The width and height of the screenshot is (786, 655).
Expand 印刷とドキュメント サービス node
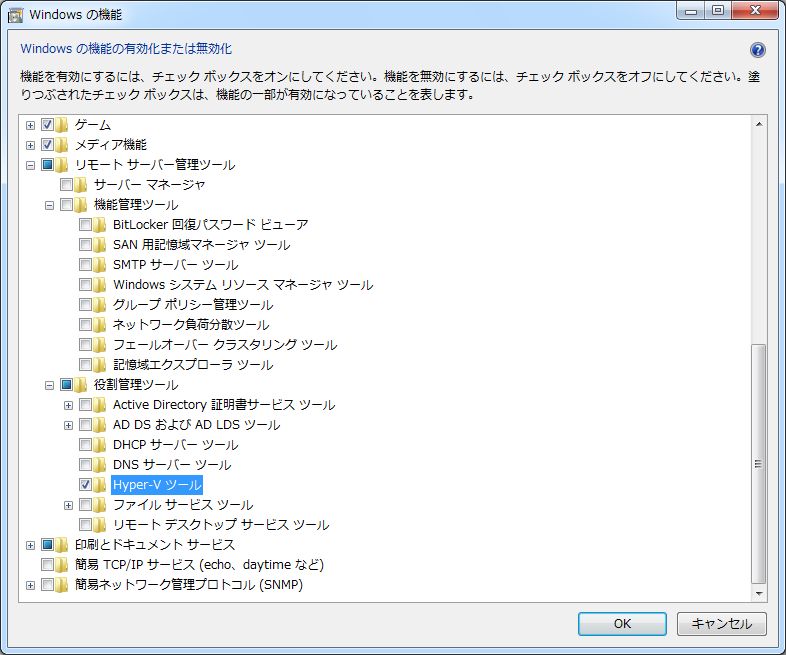pyautogui.click(x=31, y=545)
